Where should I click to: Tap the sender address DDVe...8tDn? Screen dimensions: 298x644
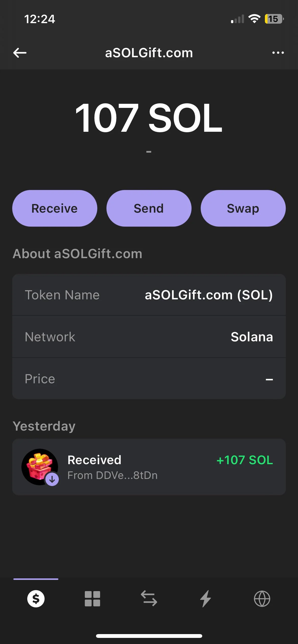(113, 475)
